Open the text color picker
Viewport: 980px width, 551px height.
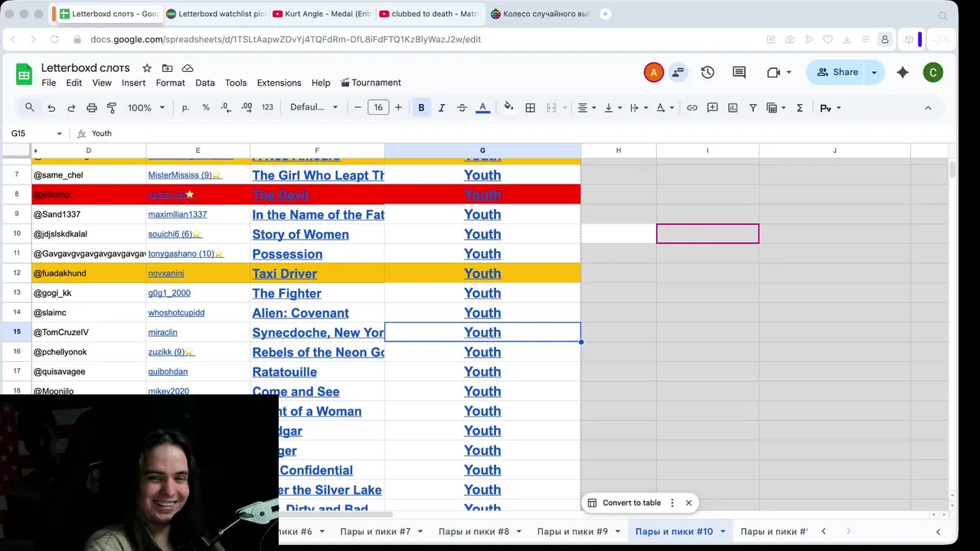482,108
